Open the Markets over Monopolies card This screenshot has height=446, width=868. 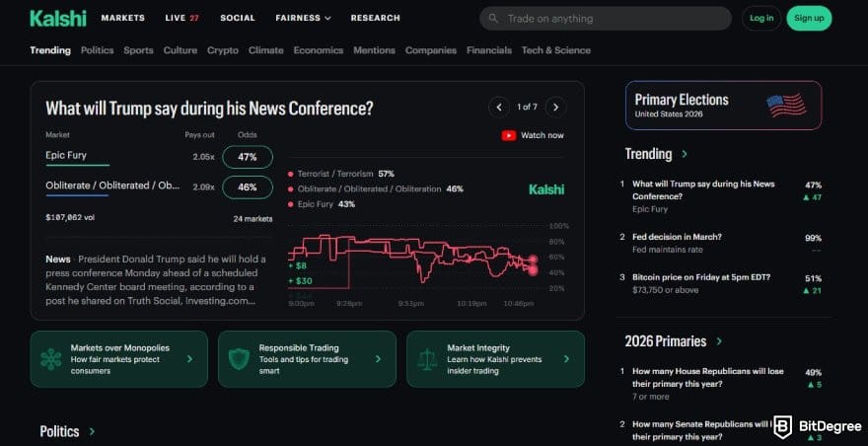(x=119, y=359)
